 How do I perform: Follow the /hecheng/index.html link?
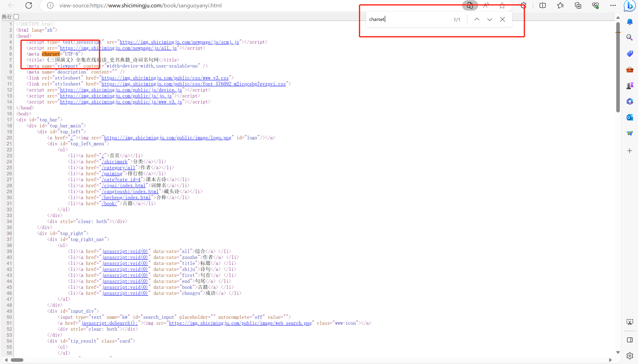(126, 198)
